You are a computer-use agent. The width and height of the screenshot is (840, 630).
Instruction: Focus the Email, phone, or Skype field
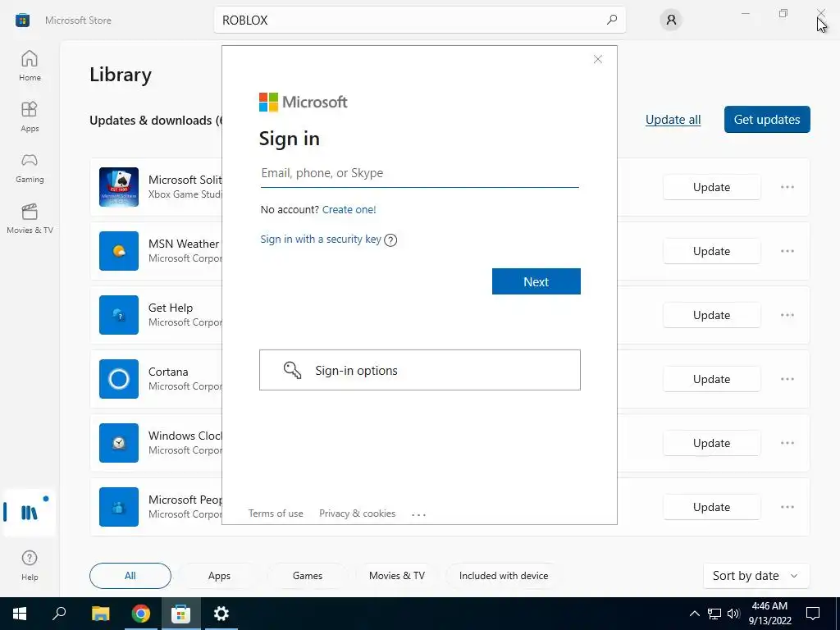[x=419, y=174]
